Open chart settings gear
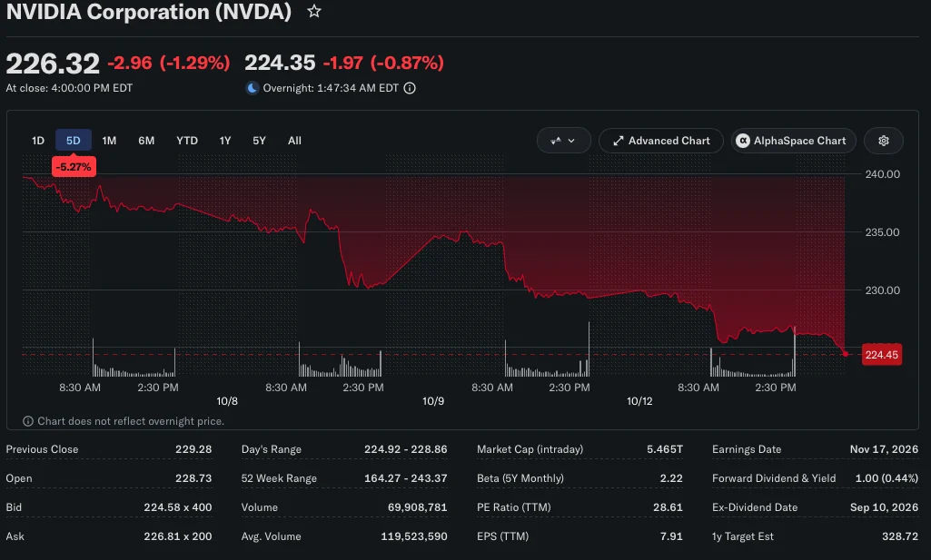The height and width of the screenshot is (560, 931). 884,141
